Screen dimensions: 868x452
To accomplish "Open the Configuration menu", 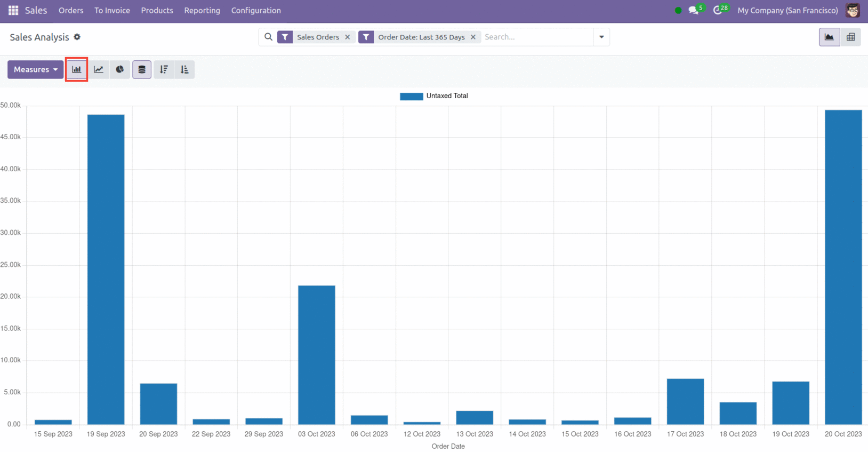I will point(256,10).
